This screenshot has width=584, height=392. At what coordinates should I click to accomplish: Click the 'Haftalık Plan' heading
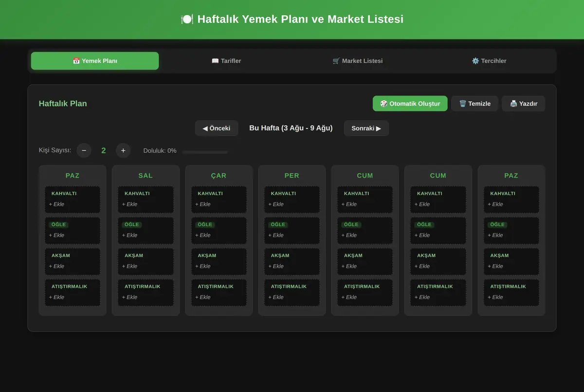point(63,104)
